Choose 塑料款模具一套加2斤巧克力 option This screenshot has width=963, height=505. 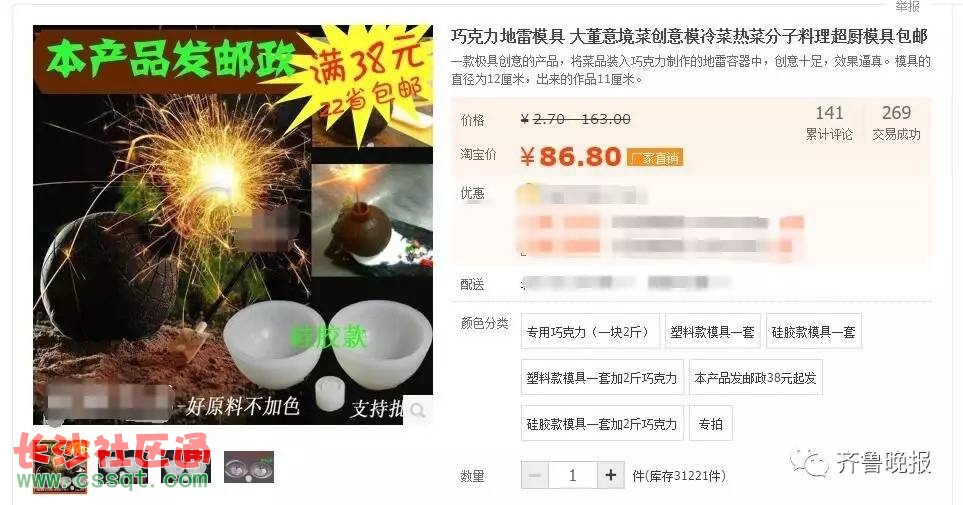[x=602, y=377]
